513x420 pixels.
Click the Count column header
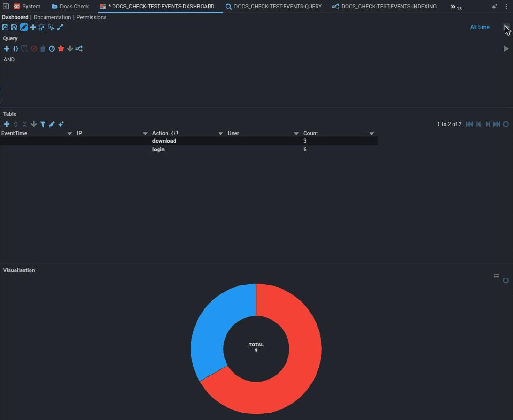click(x=310, y=133)
